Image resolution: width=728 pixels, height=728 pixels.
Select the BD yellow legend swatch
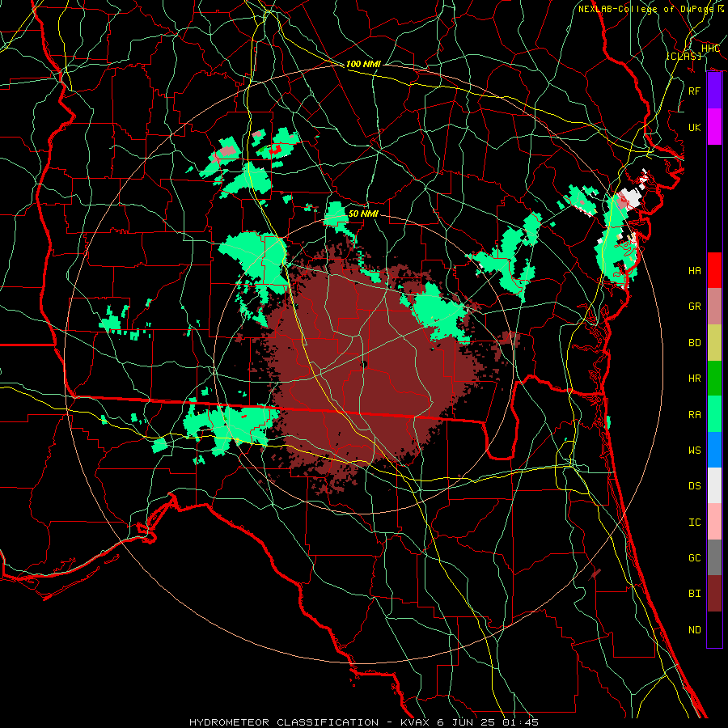714,342
